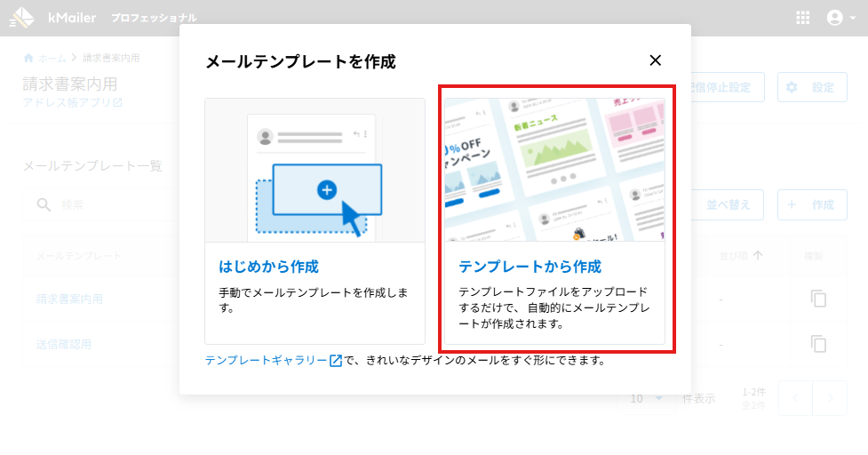The height and width of the screenshot is (455, 868).
Task: Click the 作成 create button
Action: 812,204
